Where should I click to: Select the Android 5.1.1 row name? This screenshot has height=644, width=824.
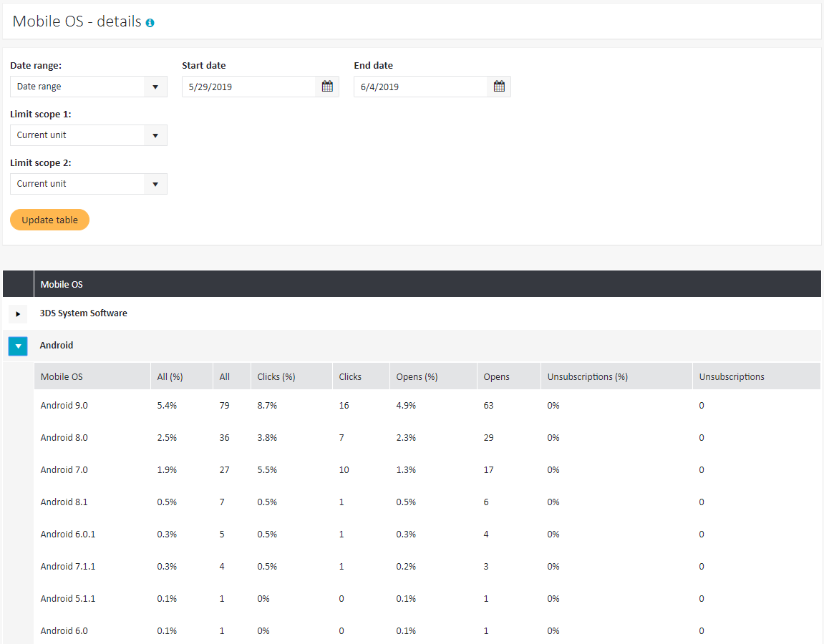[x=68, y=598]
